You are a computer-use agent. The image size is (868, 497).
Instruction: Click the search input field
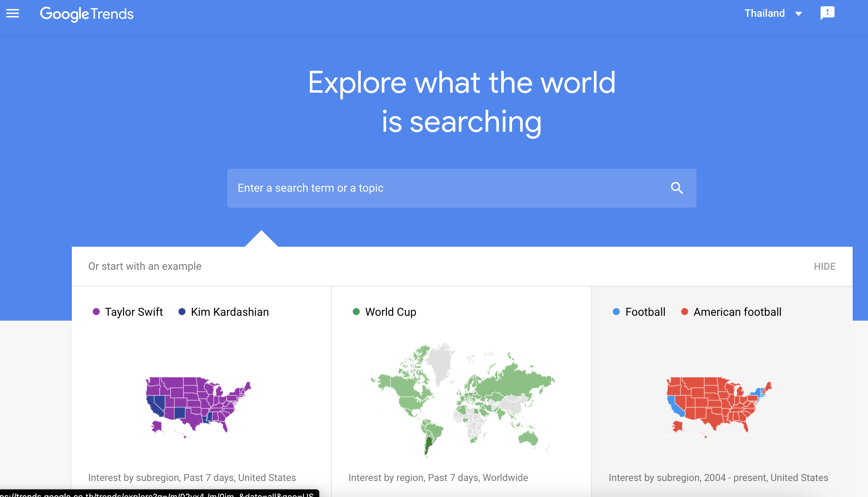462,188
